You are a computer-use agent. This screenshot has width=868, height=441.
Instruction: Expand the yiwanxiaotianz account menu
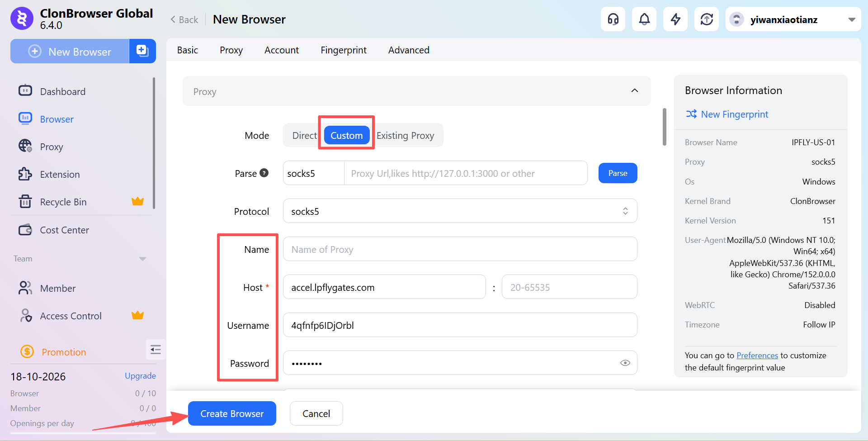click(793, 19)
